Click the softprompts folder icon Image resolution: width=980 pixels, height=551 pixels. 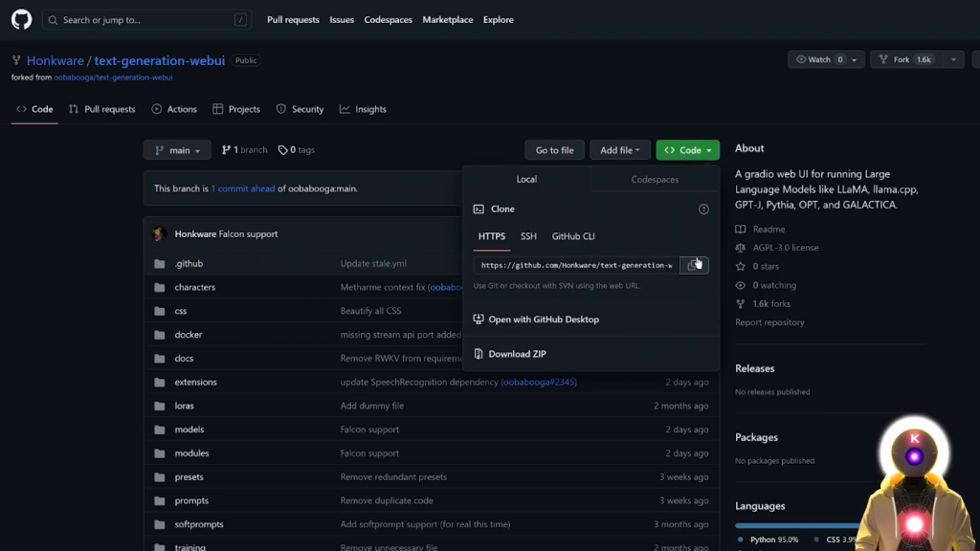click(160, 525)
